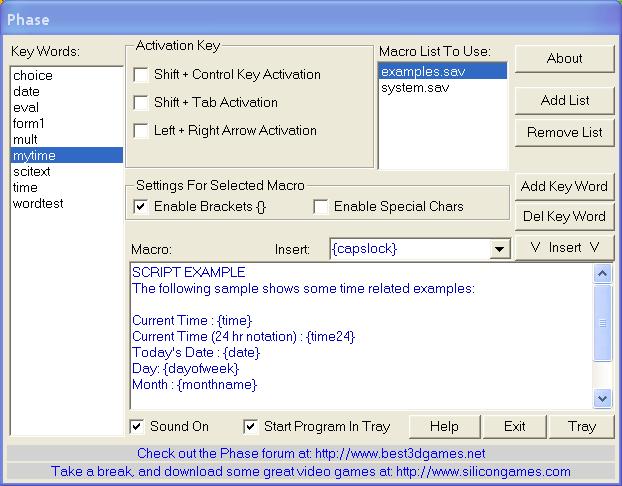Send the program to Tray

[x=581, y=427]
